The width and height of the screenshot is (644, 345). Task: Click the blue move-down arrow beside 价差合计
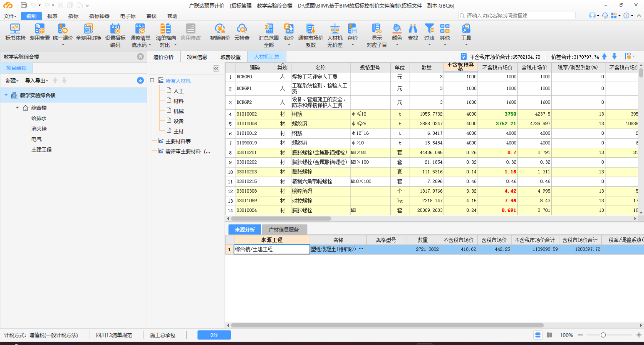[x=614, y=57]
